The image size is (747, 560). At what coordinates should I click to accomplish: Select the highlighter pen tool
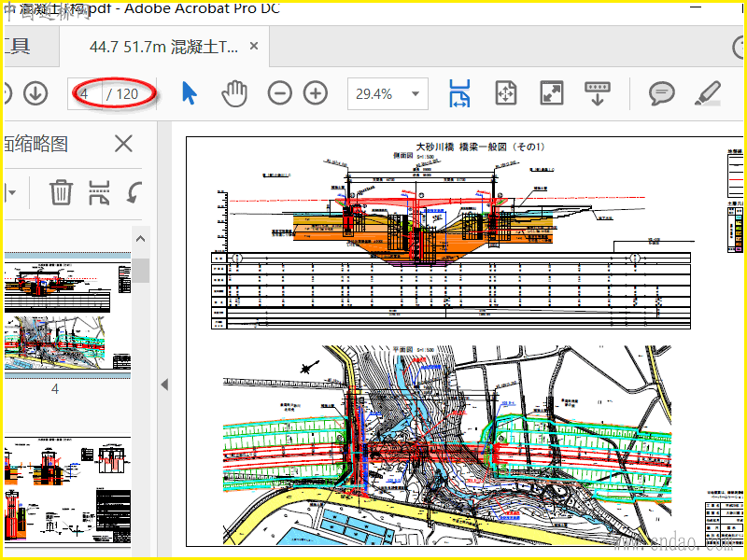[708, 93]
